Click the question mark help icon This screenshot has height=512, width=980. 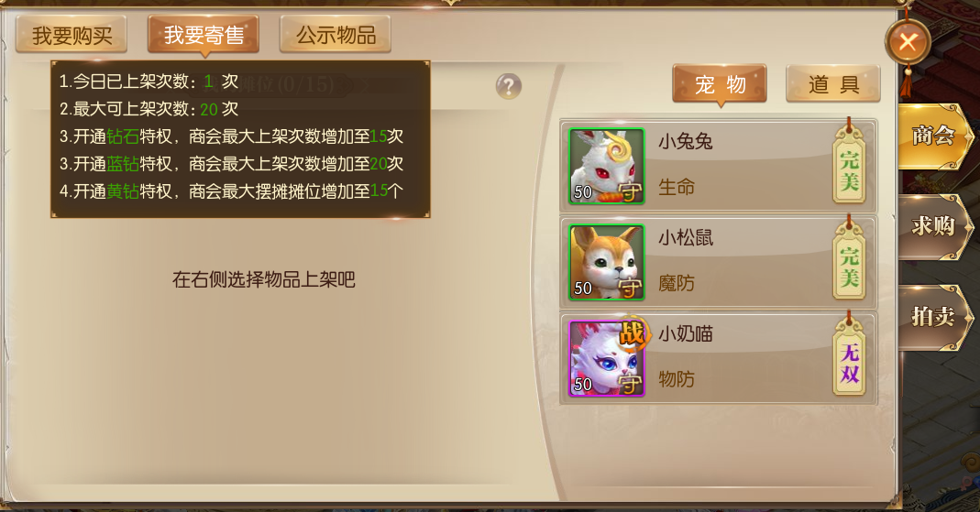coord(509,86)
